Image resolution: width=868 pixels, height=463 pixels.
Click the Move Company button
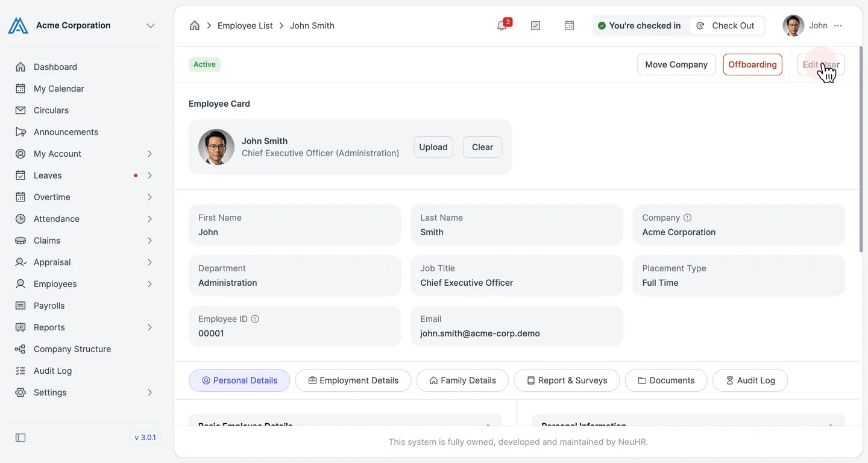676,65
